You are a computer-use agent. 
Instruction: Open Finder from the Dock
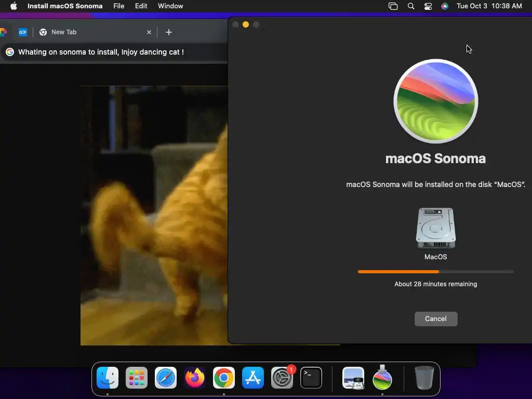[x=108, y=378]
